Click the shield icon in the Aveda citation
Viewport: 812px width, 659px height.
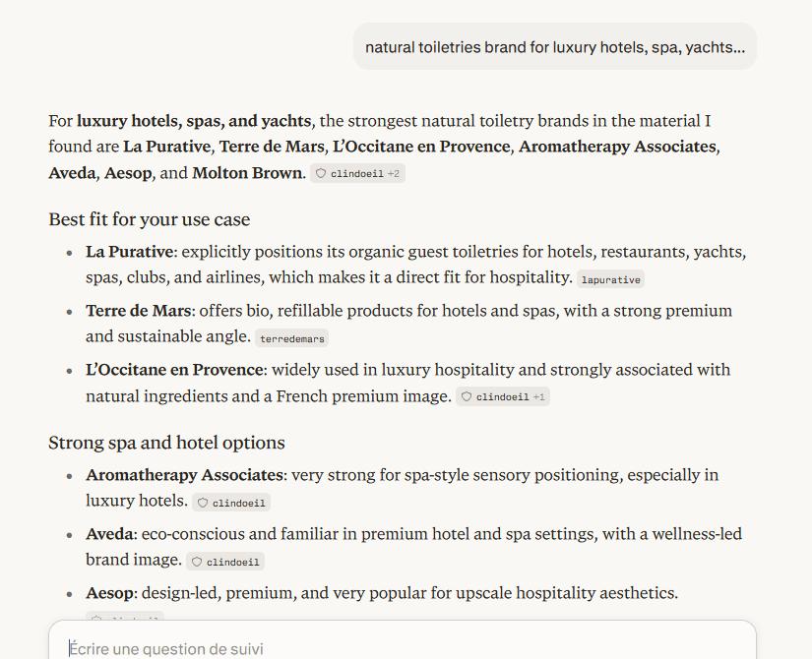pos(197,562)
